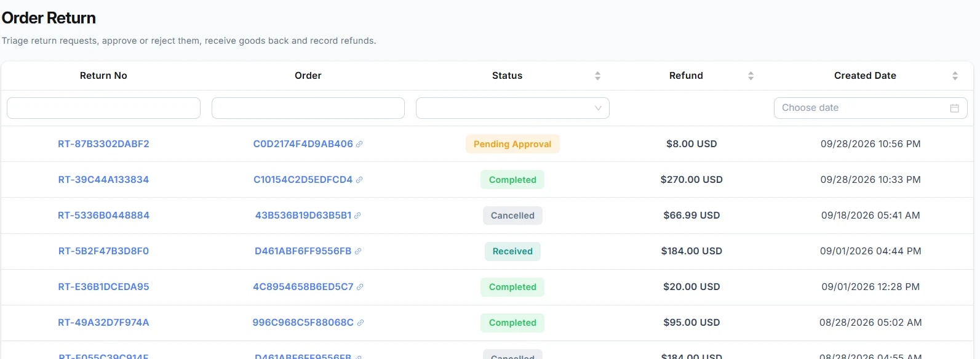Open return RT-87B3302DABF2
Screen dimensions: 980x359
(x=103, y=144)
